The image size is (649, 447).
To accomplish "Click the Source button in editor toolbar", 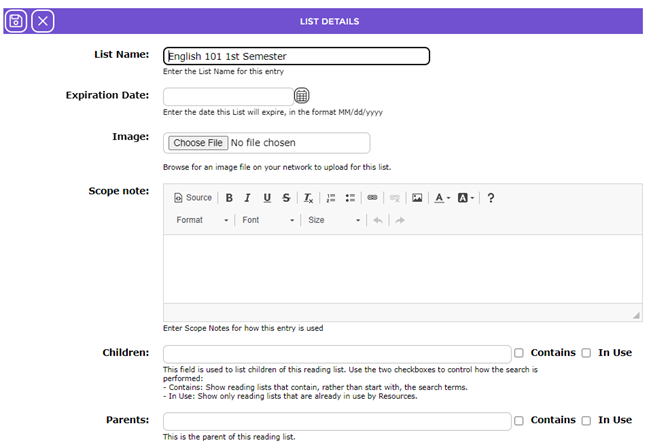I will coord(193,198).
